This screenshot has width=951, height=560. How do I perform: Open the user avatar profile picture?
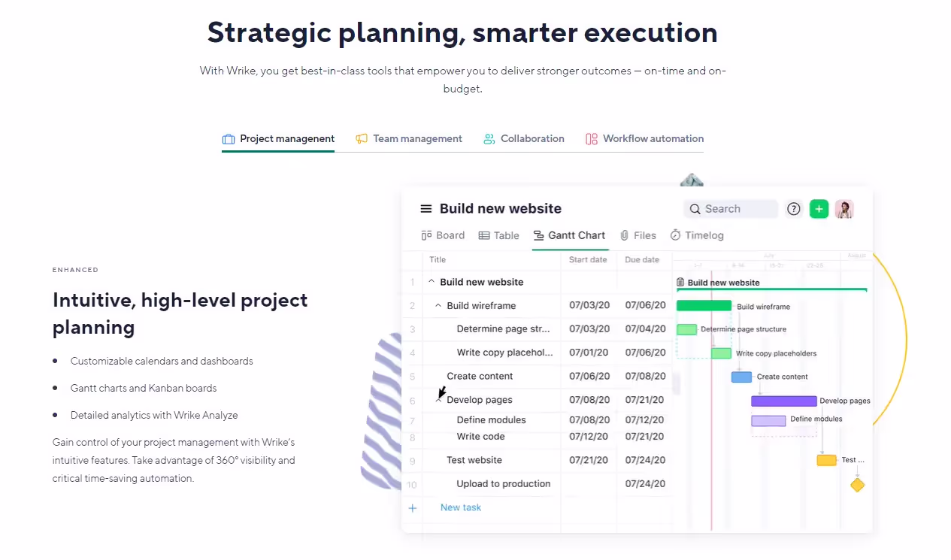tap(844, 209)
